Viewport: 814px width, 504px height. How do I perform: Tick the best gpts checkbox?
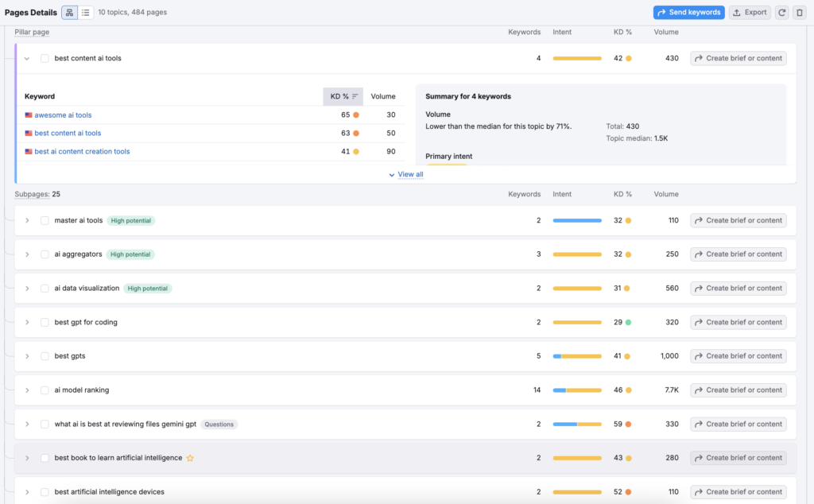coord(45,356)
